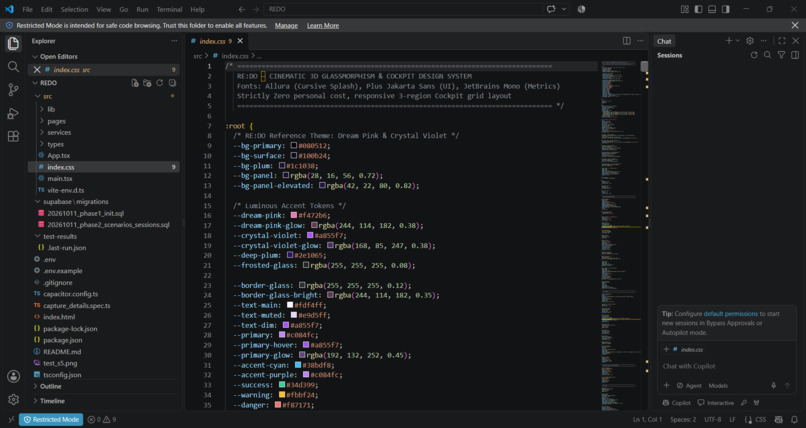This screenshot has width=806, height=428.
Task: Open editor more actions ellipsis
Action: [640, 41]
